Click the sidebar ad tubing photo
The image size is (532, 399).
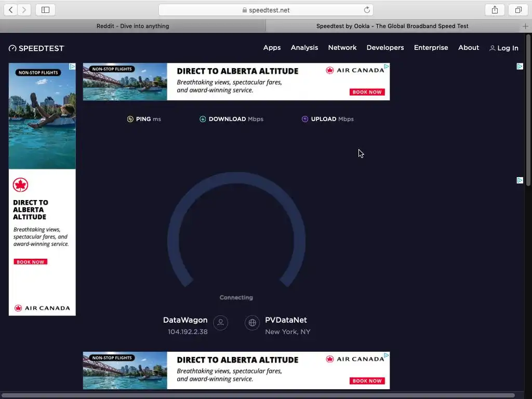tap(42, 116)
